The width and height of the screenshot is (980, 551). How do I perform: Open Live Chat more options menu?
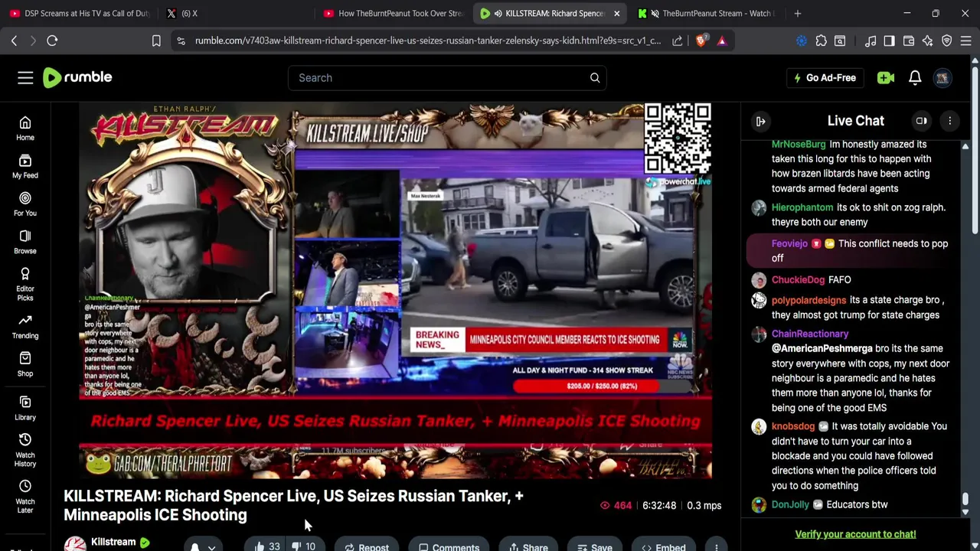click(x=950, y=121)
